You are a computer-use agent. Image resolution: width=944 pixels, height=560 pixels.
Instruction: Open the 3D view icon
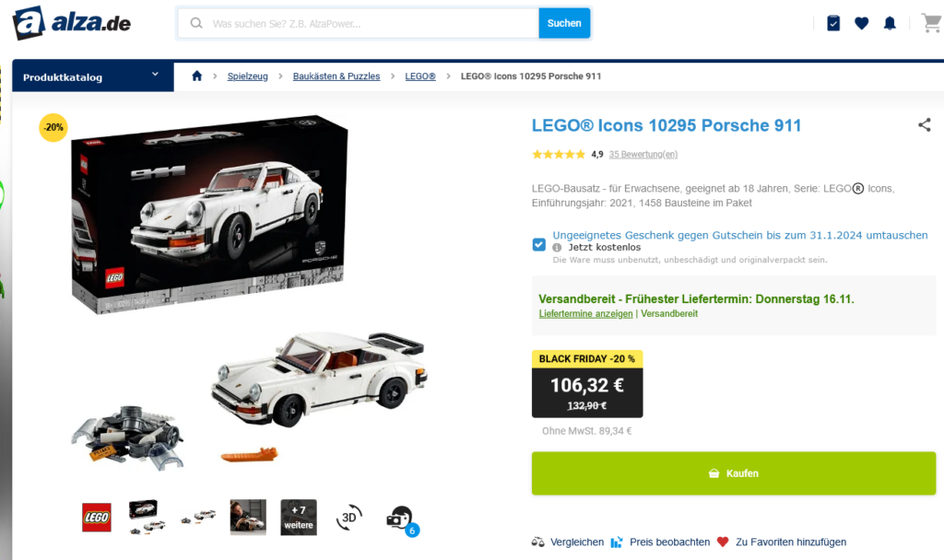pos(349,518)
